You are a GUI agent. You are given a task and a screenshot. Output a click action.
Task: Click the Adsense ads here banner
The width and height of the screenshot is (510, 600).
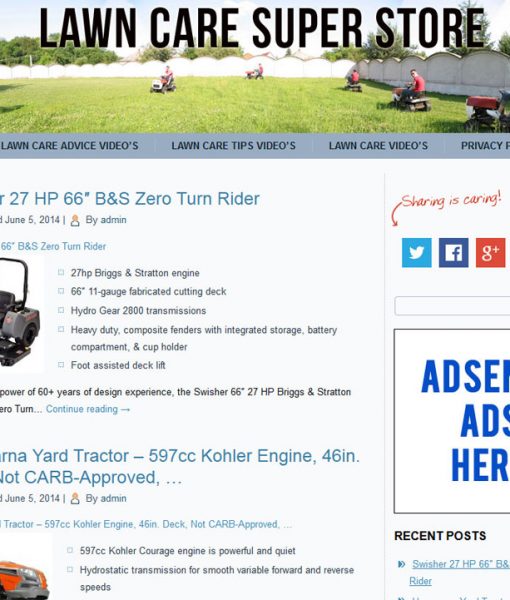click(x=452, y=421)
